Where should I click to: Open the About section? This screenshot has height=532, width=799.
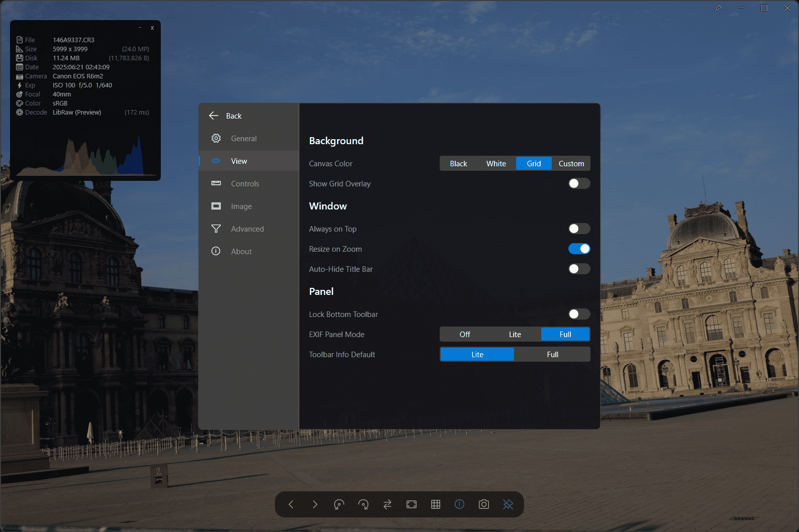pos(249,251)
